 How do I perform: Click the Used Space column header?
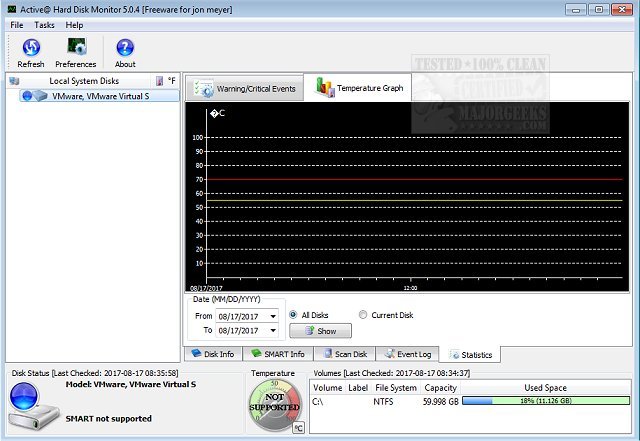[545, 388]
